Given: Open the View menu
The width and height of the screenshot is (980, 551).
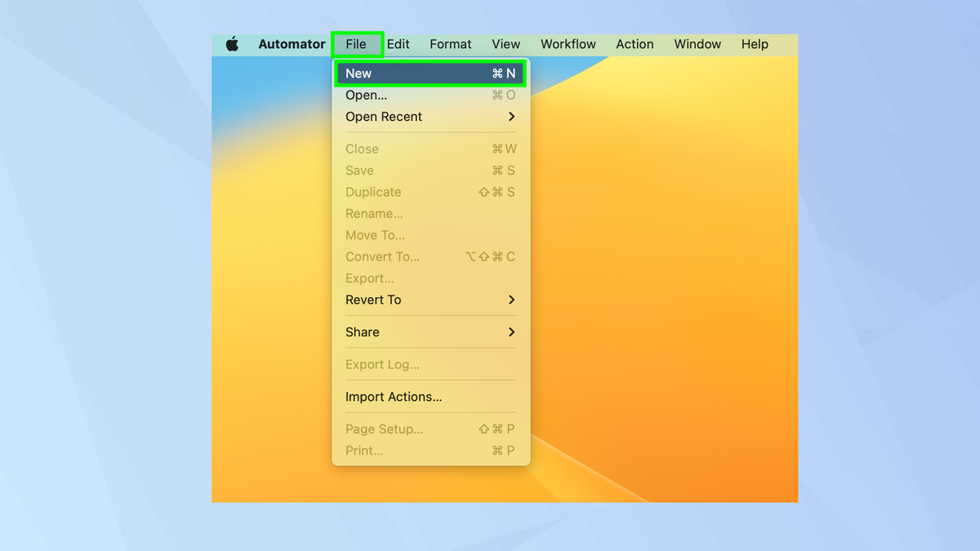Looking at the screenshot, I should pyautogui.click(x=506, y=44).
